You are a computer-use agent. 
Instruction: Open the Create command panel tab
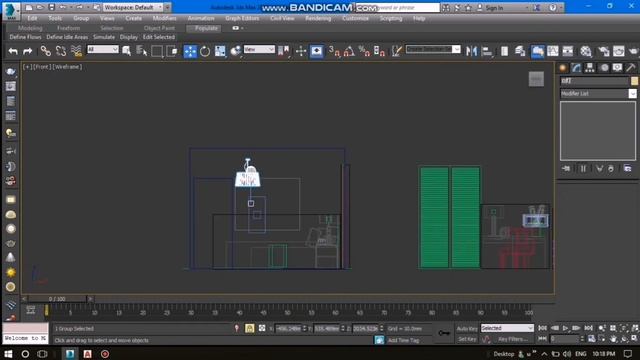[x=563, y=68]
